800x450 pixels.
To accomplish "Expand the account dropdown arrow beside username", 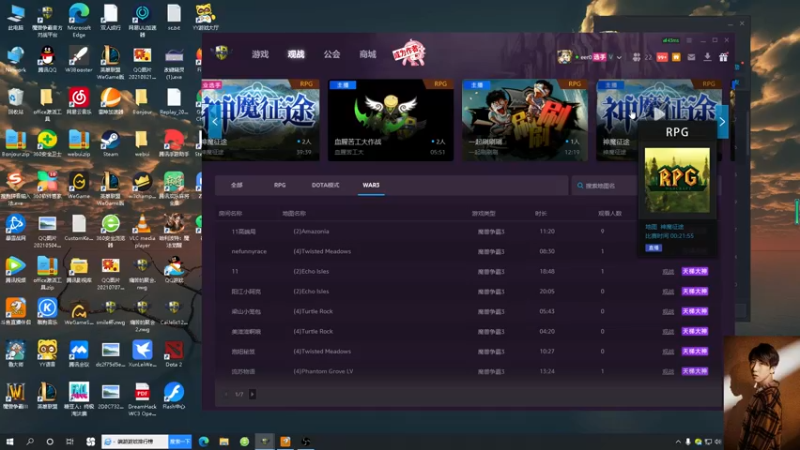I will tap(619, 57).
